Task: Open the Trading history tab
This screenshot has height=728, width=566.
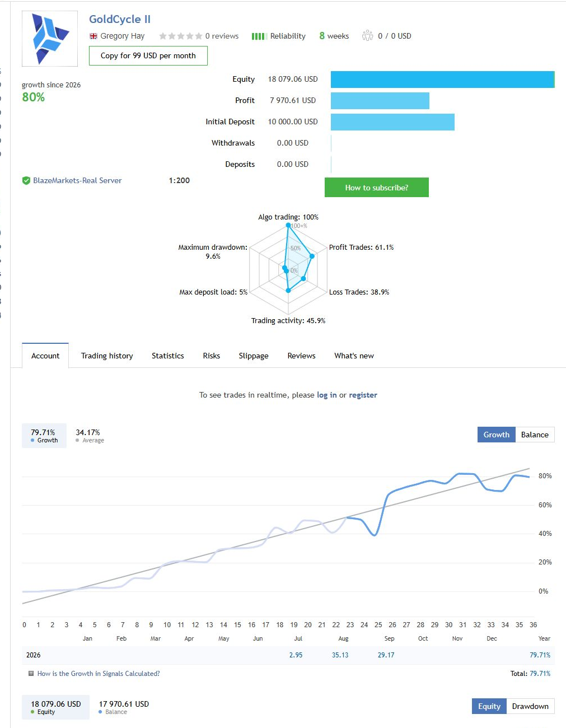Action: pos(107,356)
